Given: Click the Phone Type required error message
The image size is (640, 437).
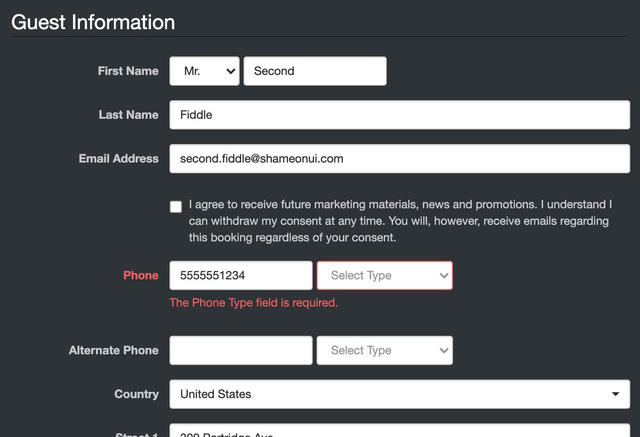Looking at the screenshot, I should (253, 303).
